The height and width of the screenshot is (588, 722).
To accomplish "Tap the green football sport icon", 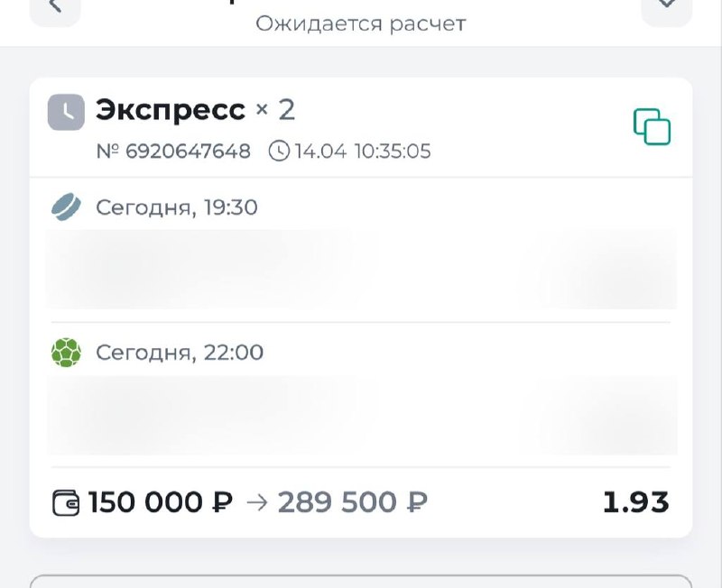I will point(66,352).
